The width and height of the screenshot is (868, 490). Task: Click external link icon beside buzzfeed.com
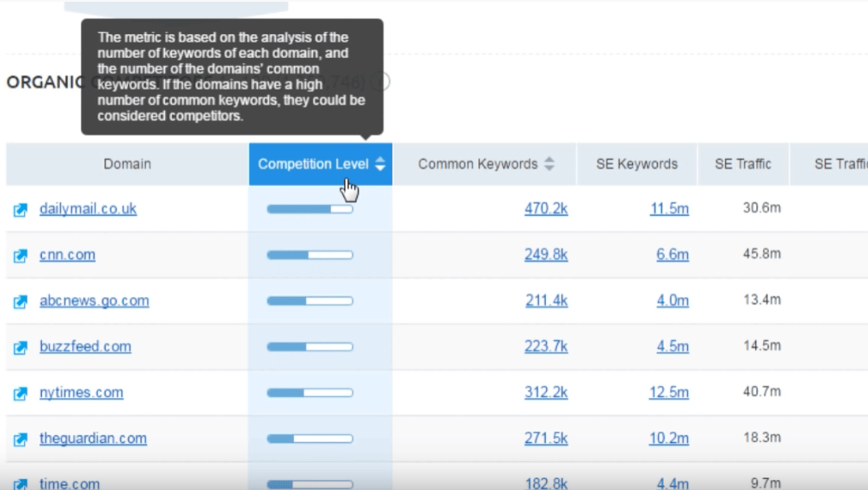(x=21, y=347)
